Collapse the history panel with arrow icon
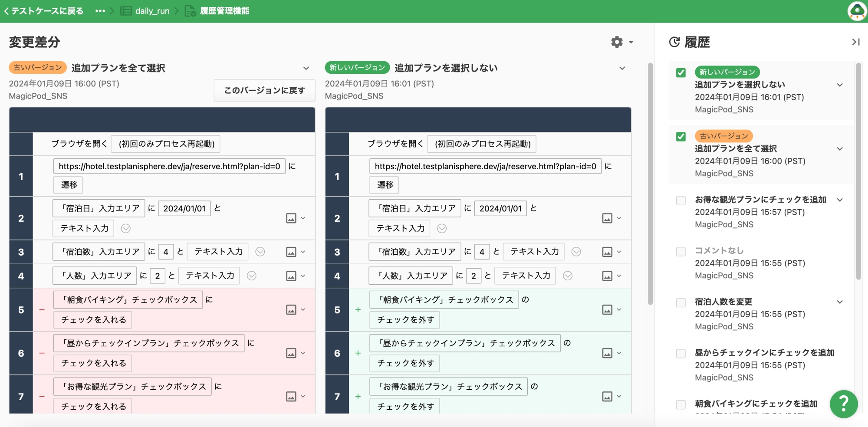Viewport: 868px width, 427px height. 855,42
